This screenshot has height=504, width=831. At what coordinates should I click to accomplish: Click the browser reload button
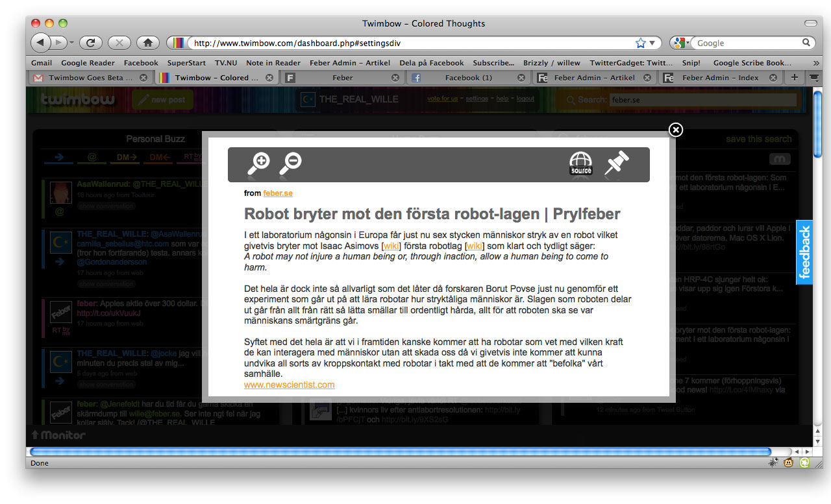click(x=90, y=43)
